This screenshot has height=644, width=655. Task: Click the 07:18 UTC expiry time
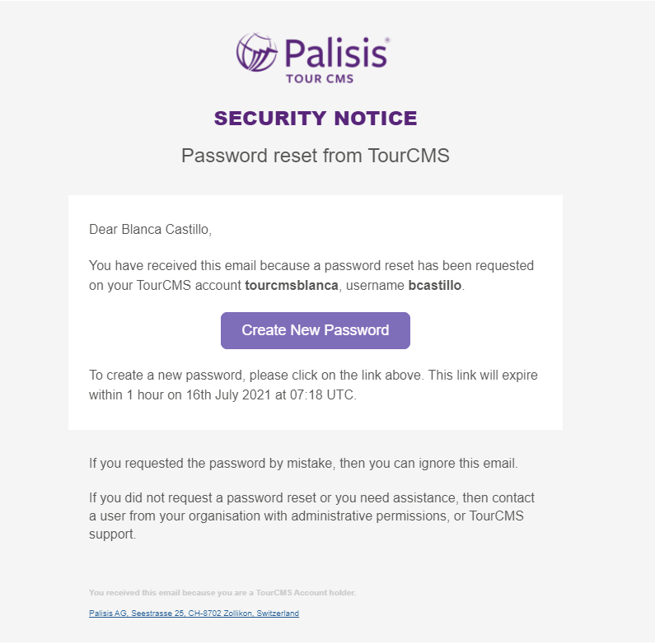click(x=322, y=394)
